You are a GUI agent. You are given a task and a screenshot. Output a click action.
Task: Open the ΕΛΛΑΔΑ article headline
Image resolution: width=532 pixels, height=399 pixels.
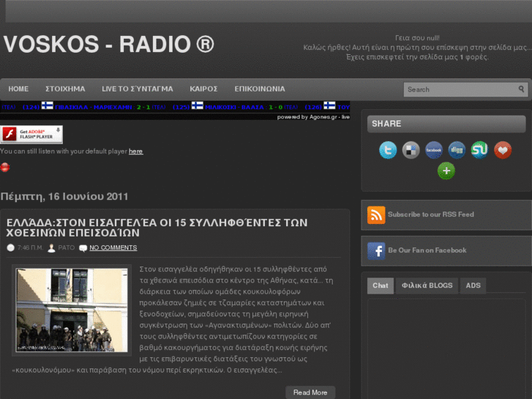[157, 228]
